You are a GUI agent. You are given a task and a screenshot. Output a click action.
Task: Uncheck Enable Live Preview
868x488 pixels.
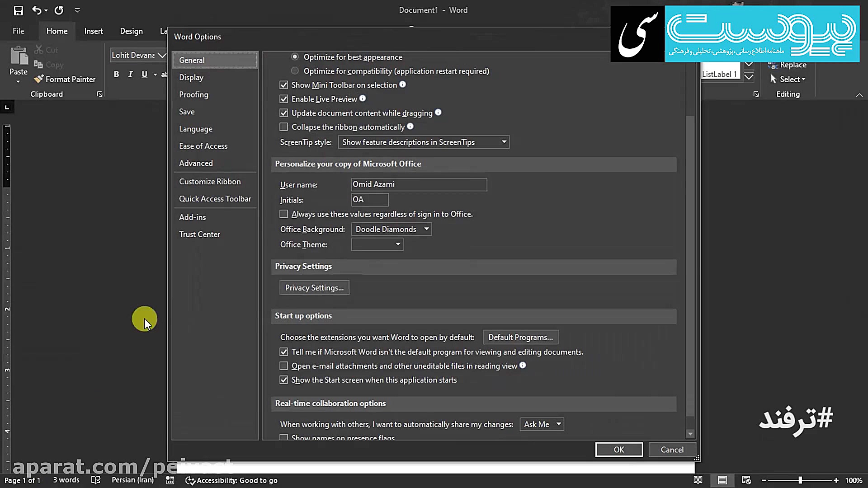283,99
